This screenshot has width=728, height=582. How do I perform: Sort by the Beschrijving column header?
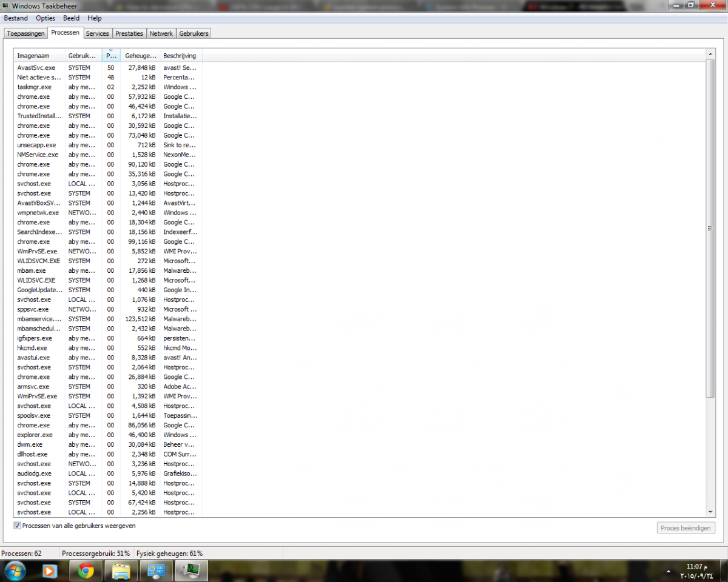click(181, 56)
